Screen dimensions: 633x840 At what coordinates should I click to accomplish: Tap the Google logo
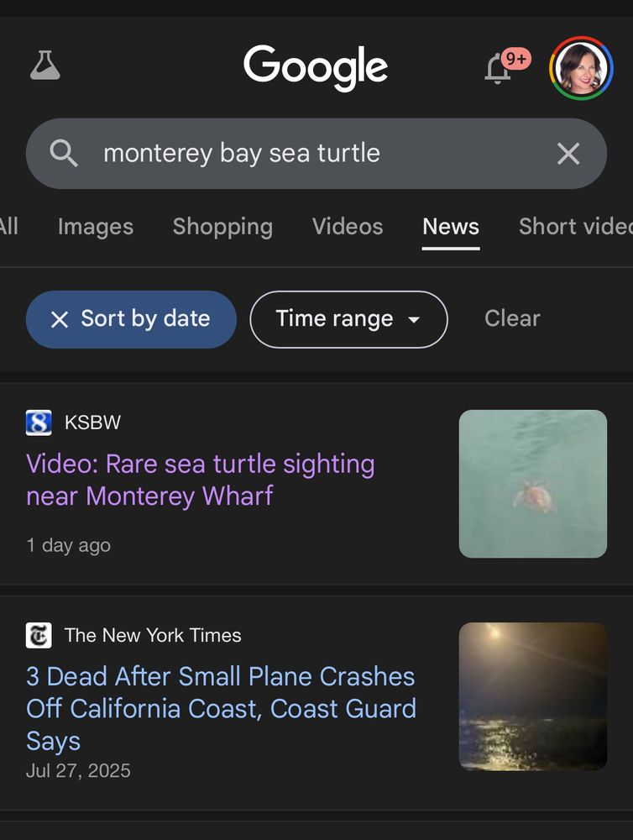click(316, 67)
